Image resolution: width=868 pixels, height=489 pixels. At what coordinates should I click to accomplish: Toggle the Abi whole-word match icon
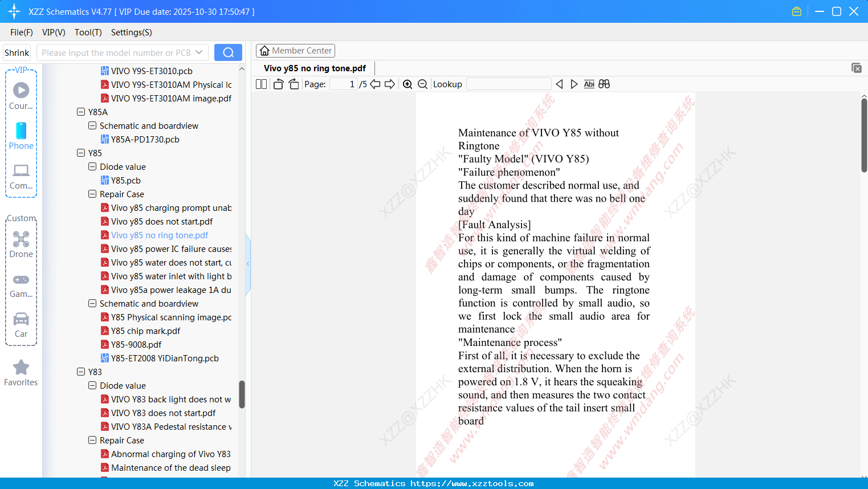589,84
